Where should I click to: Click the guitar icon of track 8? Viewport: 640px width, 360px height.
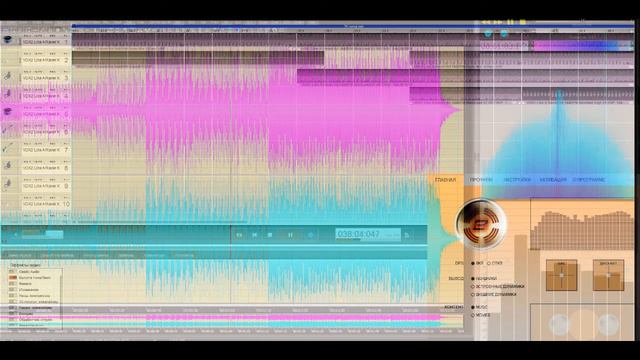tap(8, 166)
